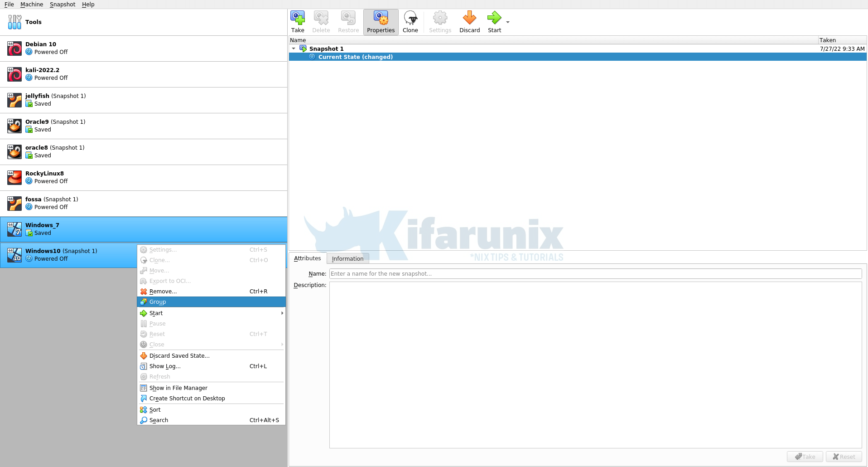
Task: Choose Group from the context menu
Action: (x=157, y=302)
